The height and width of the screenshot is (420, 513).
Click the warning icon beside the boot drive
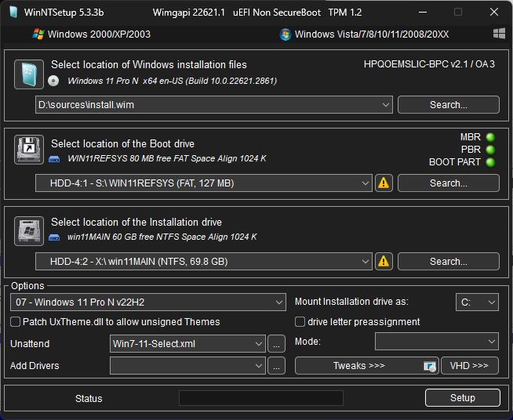click(x=384, y=183)
